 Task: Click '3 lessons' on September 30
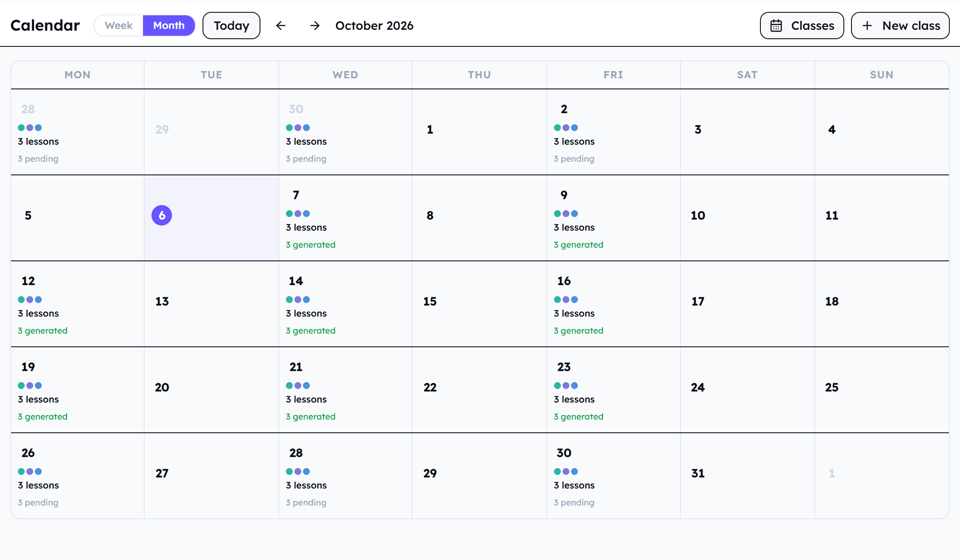click(x=306, y=141)
